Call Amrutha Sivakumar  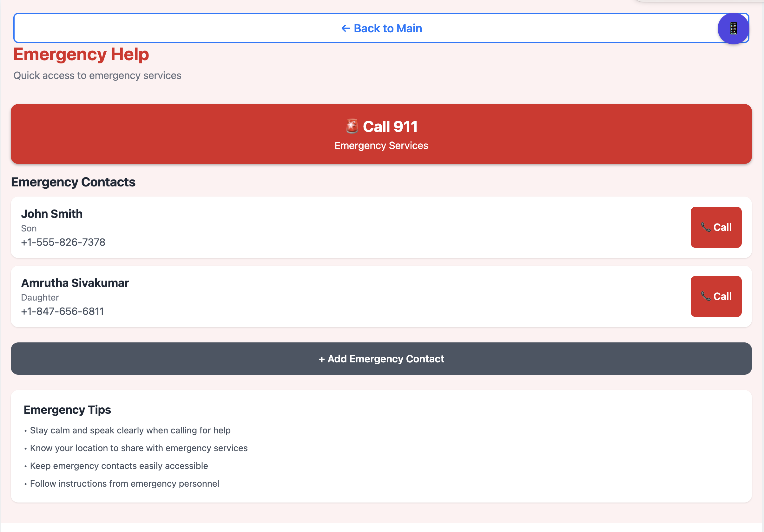coord(716,296)
